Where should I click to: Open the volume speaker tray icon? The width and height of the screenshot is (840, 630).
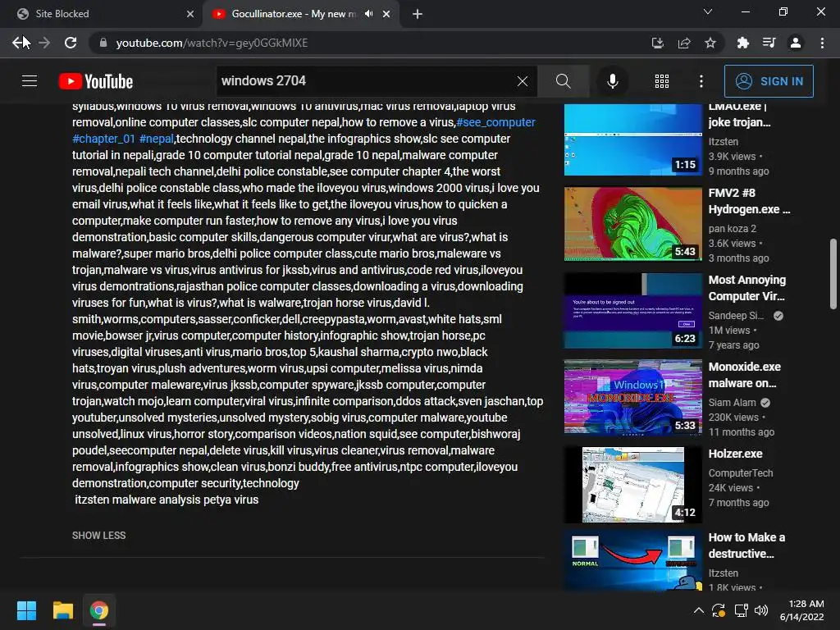[x=760, y=610]
